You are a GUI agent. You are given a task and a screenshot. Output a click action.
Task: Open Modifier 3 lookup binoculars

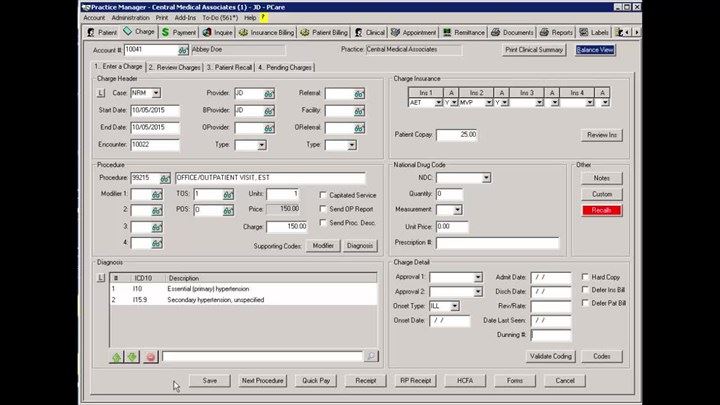click(157, 227)
